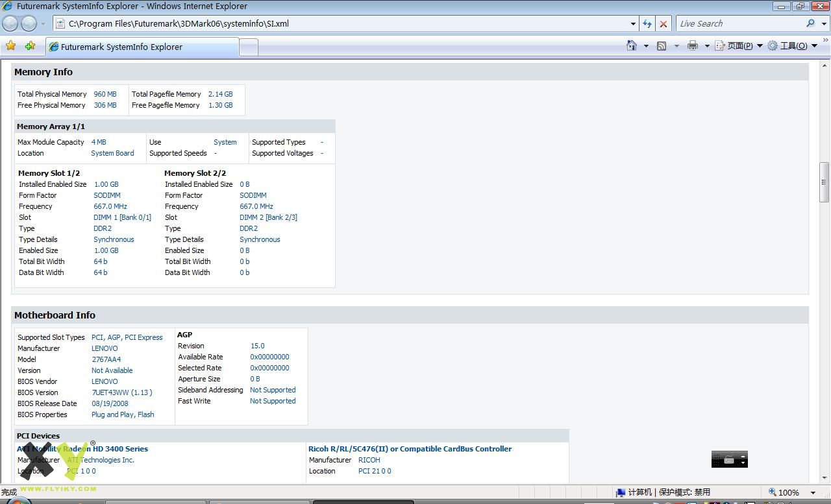Click the scrollbar down arrow
The width and height of the screenshot is (831, 504).
point(825,478)
